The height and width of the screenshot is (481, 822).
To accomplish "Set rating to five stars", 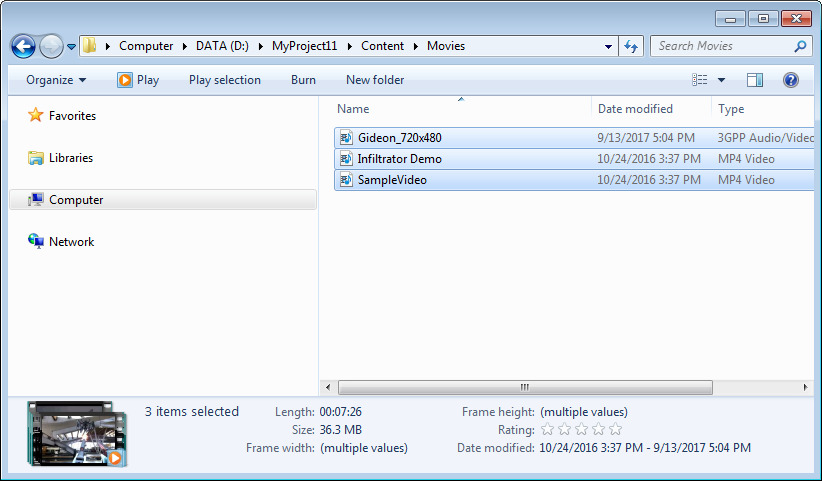I will (615, 430).
